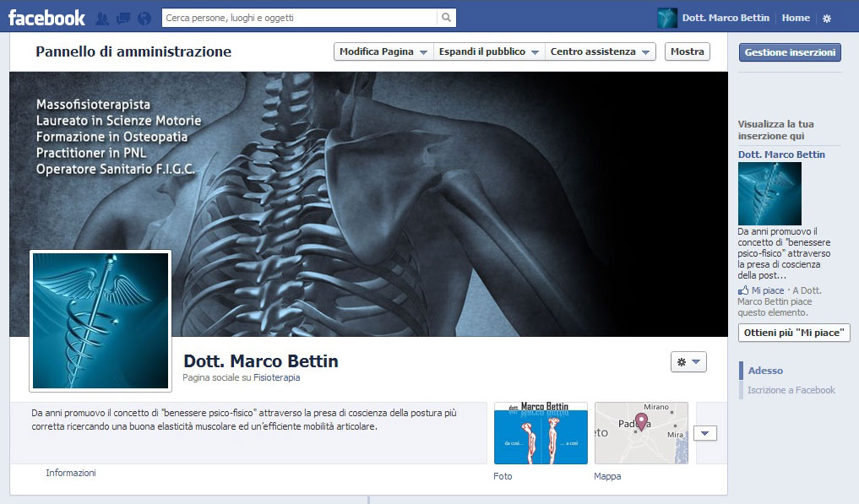Click the "Da anni promuovo" page description
Screen dimensions: 859x504
(244, 420)
